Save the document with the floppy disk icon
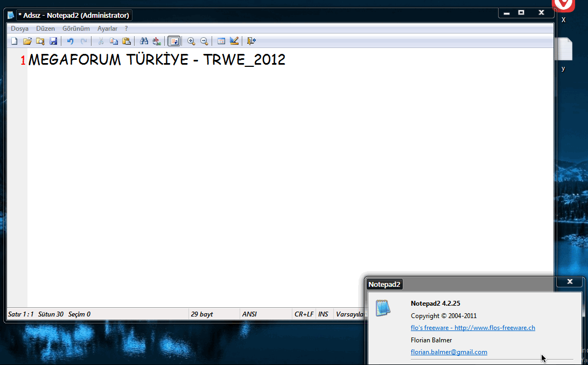This screenshot has height=365, width=588. 53,41
